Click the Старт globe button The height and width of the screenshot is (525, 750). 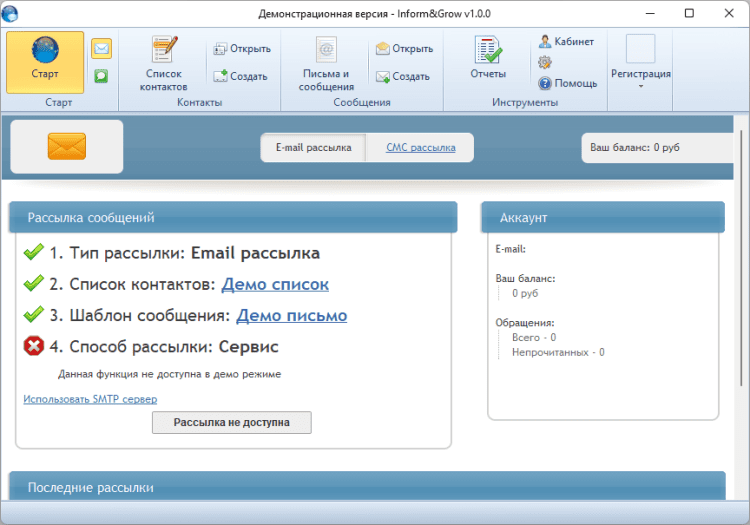45,63
